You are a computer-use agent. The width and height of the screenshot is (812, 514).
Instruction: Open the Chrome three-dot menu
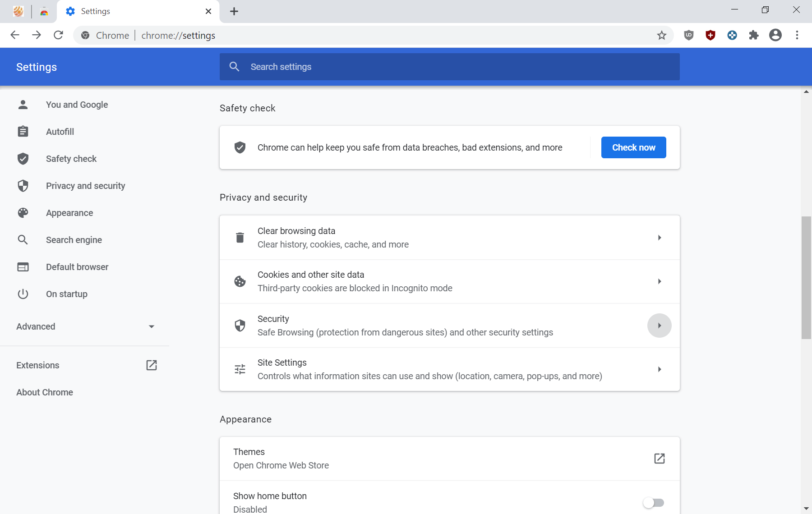[x=797, y=35]
